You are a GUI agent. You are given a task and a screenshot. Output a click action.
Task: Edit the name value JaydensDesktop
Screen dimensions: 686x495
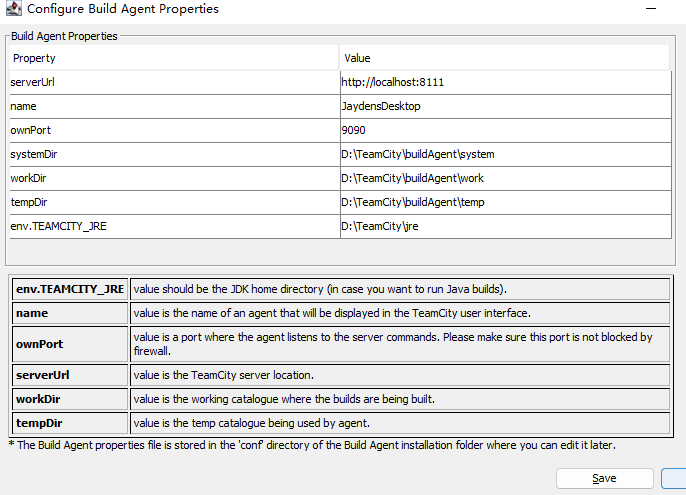tap(506, 106)
